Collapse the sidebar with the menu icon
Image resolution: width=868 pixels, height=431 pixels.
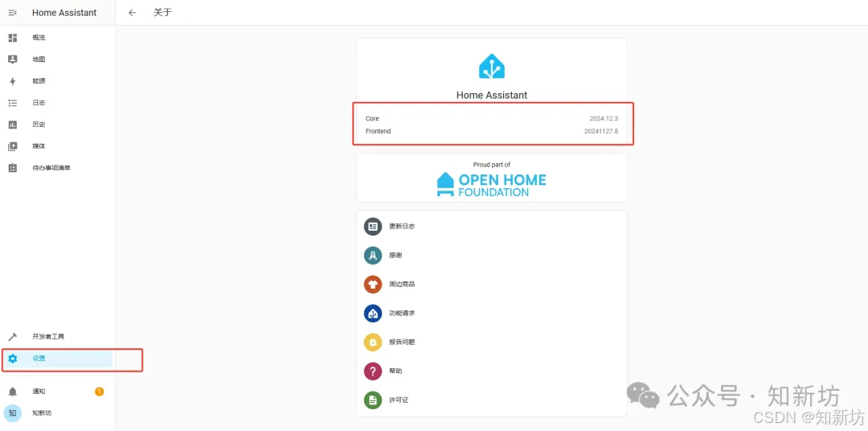(13, 13)
